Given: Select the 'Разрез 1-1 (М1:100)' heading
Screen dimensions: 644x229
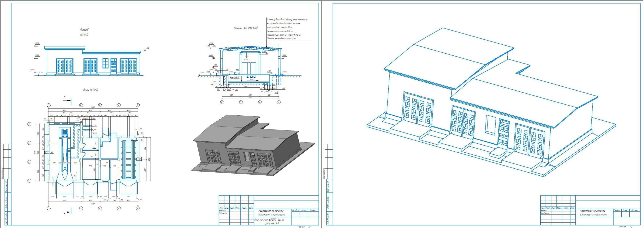Looking at the screenshot, I should 246,28.
